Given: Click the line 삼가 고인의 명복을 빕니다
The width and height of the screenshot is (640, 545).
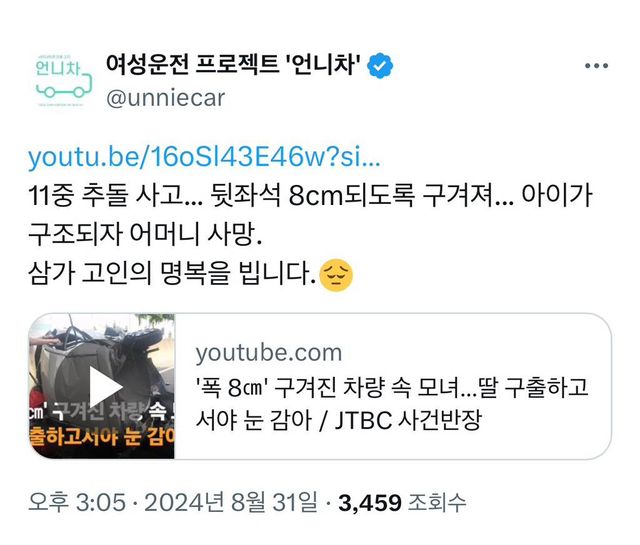Looking at the screenshot, I should tap(172, 274).
